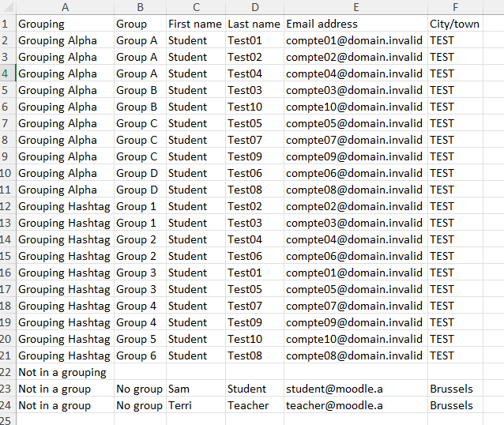The width and height of the screenshot is (504, 425).
Task: Select column A header
Action: [66, 7]
